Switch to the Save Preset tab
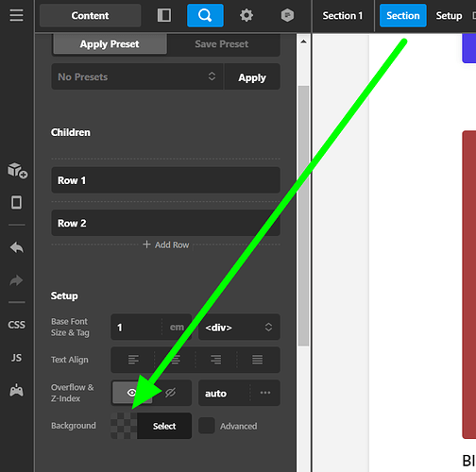476x472 pixels. pyautogui.click(x=222, y=44)
